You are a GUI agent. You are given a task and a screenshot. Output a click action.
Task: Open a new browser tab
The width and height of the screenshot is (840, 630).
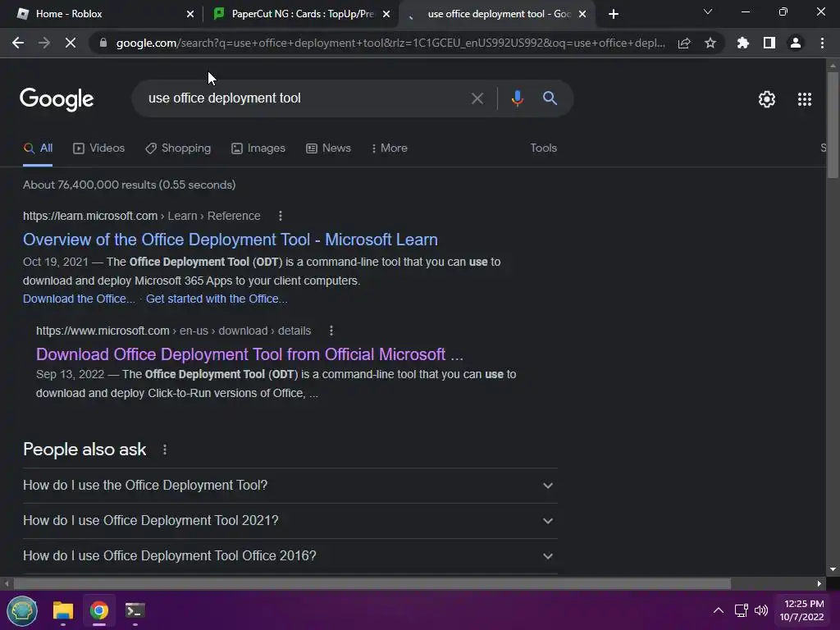pos(614,14)
